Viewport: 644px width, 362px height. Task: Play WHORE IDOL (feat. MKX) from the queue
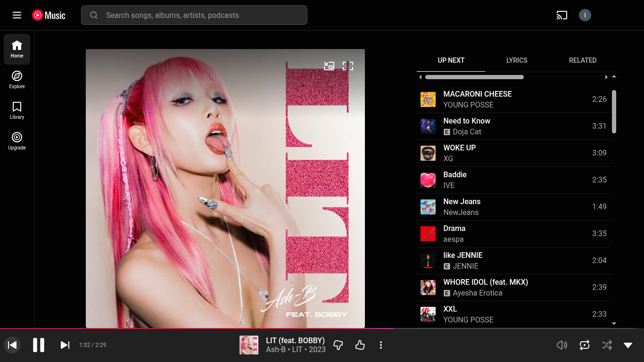click(x=513, y=288)
